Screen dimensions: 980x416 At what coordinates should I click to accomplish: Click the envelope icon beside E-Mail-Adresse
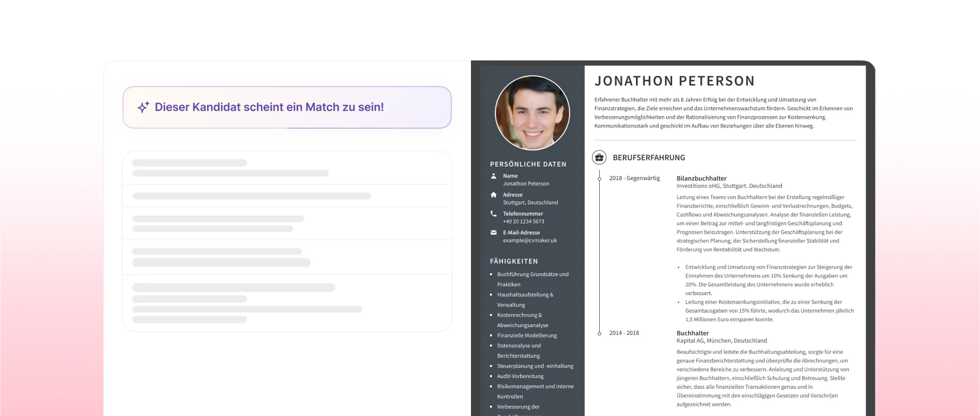494,232
